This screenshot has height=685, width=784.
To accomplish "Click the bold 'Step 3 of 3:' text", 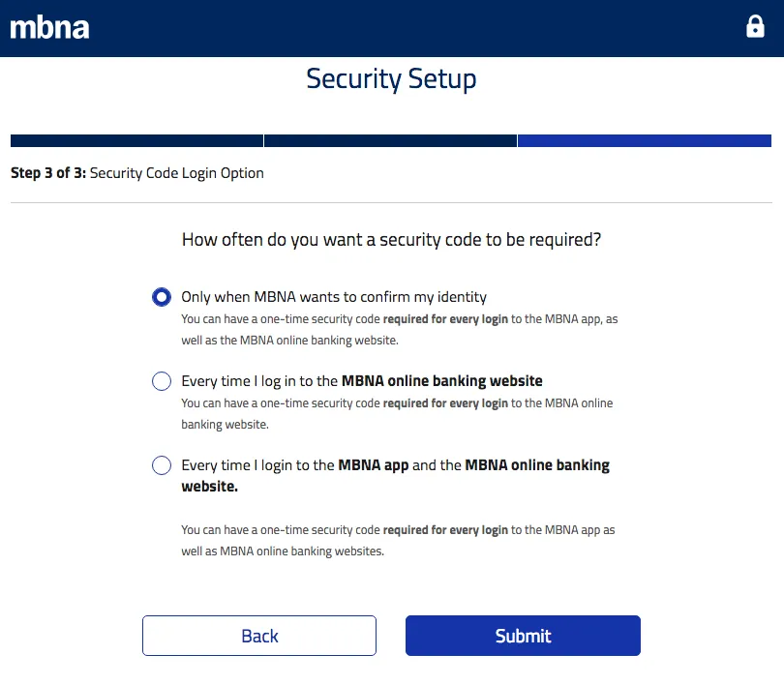I will point(48,173).
